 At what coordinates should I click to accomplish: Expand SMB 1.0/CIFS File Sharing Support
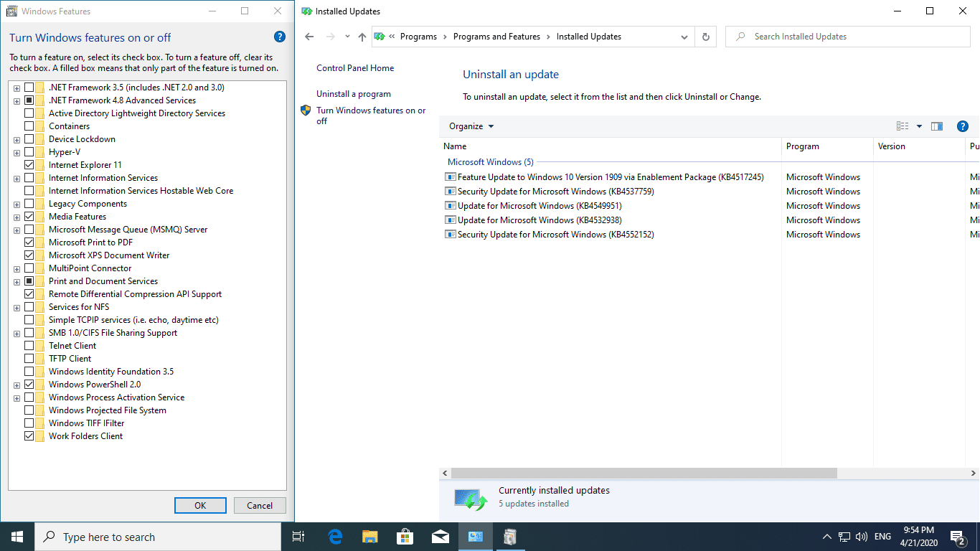[x=17, y=334]
